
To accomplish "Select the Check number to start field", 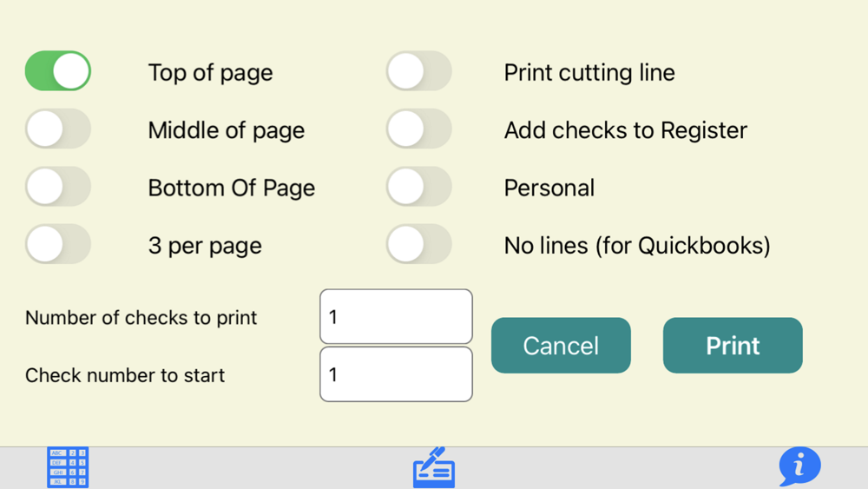I will pos(396,374).
